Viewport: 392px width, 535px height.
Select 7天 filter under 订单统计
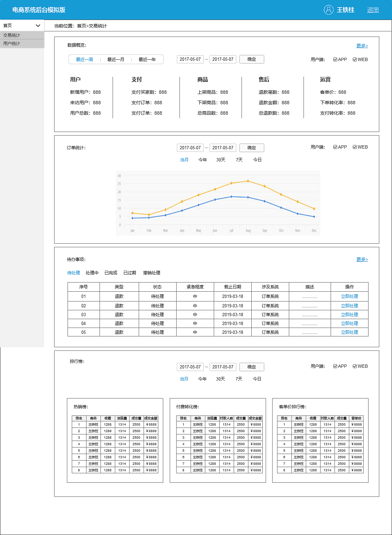239,160
